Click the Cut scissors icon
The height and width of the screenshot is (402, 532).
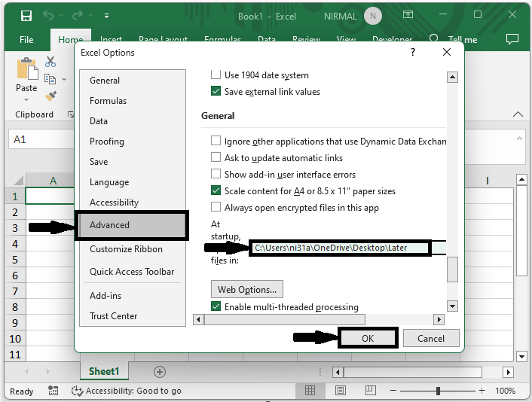tap(50, 62)
